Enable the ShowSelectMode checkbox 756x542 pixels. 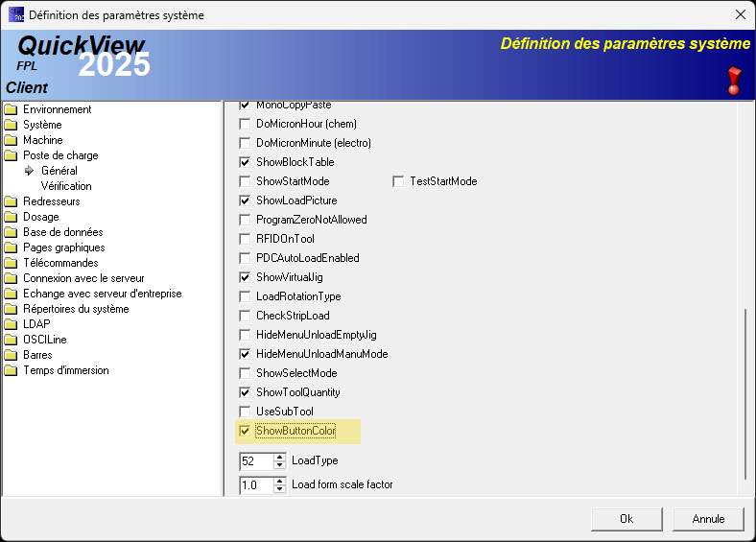coord(245,373)
